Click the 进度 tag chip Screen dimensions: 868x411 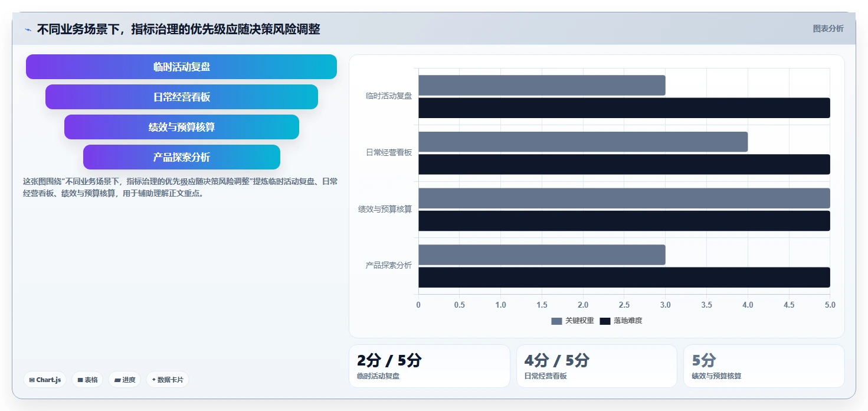pos(125,380)
